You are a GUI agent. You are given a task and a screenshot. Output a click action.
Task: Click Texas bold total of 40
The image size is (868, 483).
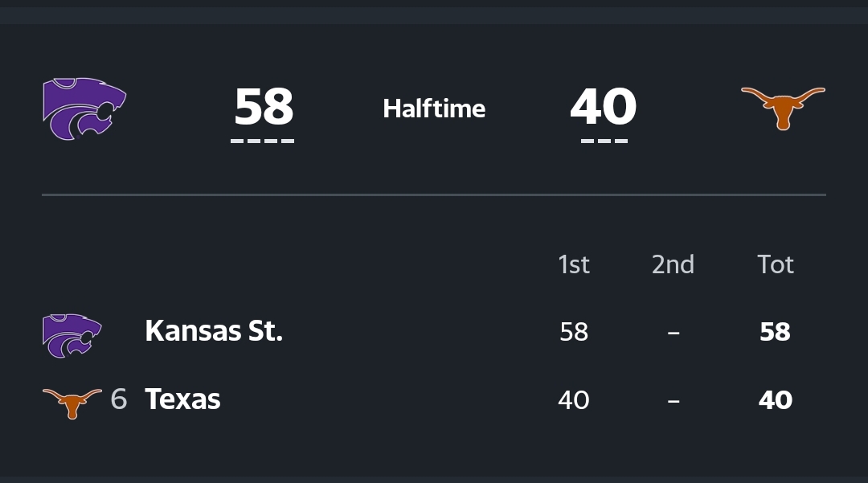[776, 400]
